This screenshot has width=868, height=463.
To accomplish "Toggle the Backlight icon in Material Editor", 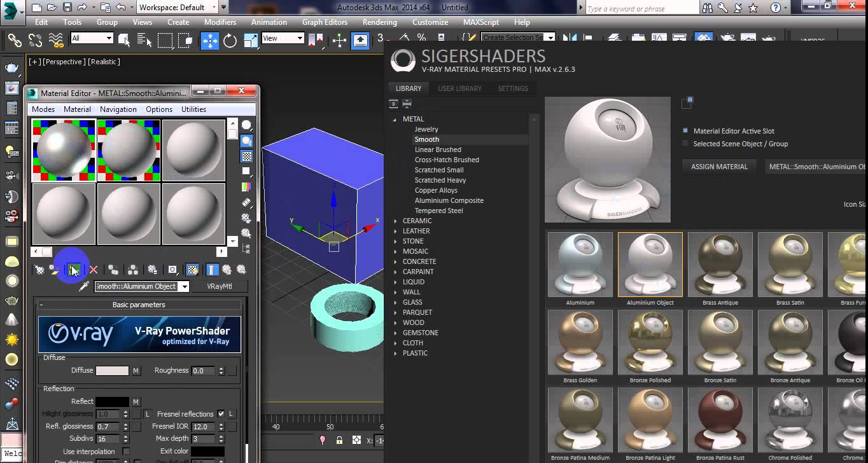I will [246, 141].
